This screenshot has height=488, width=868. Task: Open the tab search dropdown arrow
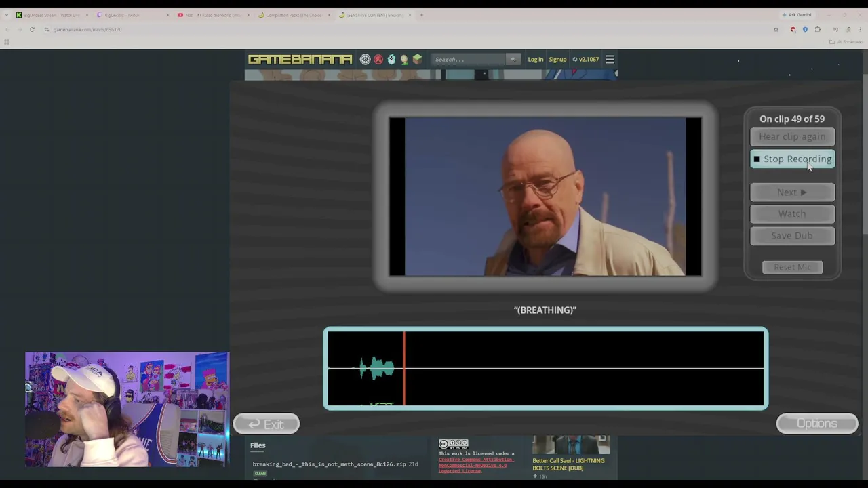6,15
